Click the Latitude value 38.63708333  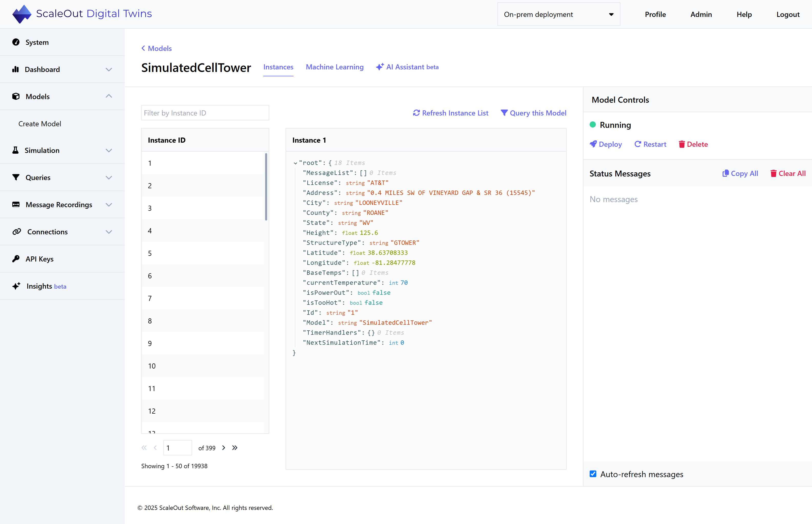tap(387, 253)
